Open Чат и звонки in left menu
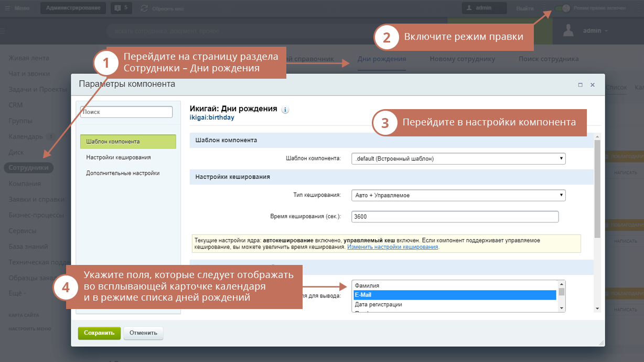The width and height of the screenshot is (644, 362). 29,74
